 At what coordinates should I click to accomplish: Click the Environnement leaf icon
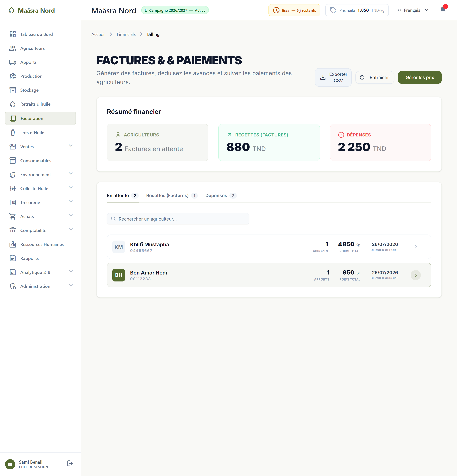click(13, 175)
